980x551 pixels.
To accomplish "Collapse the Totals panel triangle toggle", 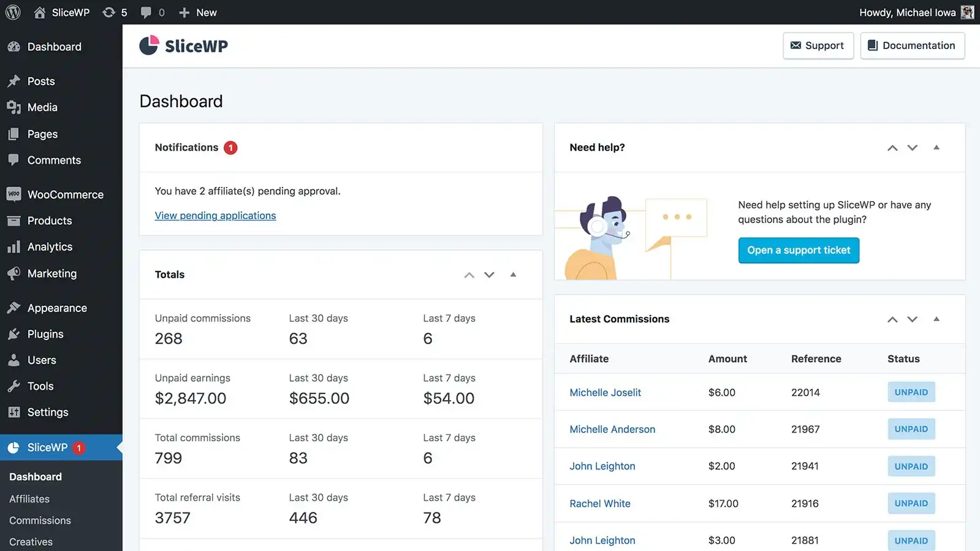I will [513, 275].
